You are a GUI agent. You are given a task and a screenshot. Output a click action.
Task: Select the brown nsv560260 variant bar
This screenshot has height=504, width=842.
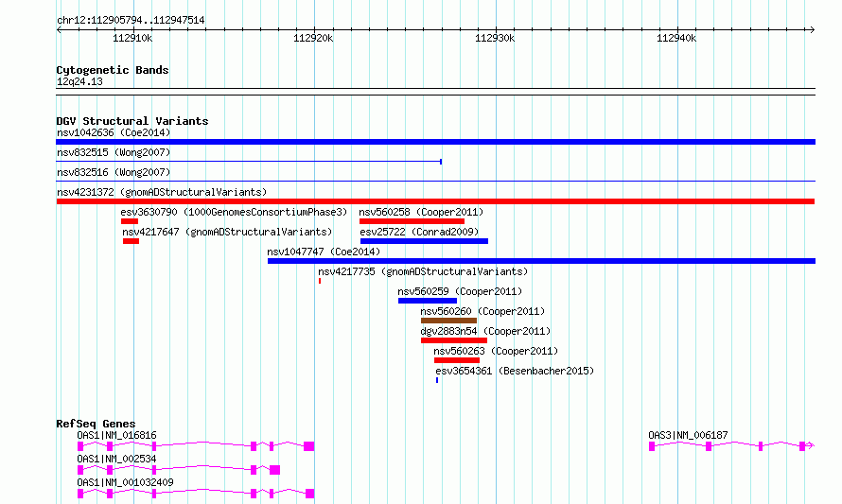449,321
